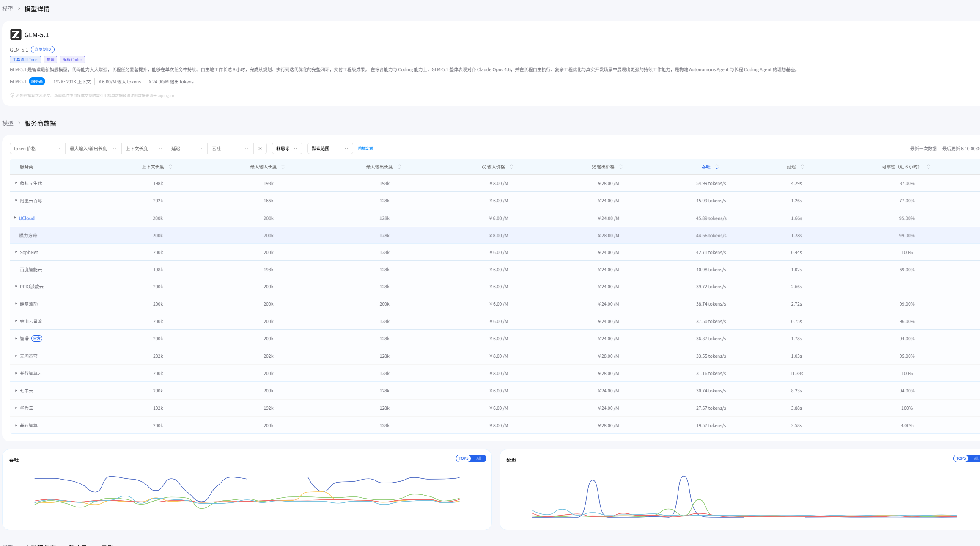Click the blue 服务商 badge

tap(37, 82)
